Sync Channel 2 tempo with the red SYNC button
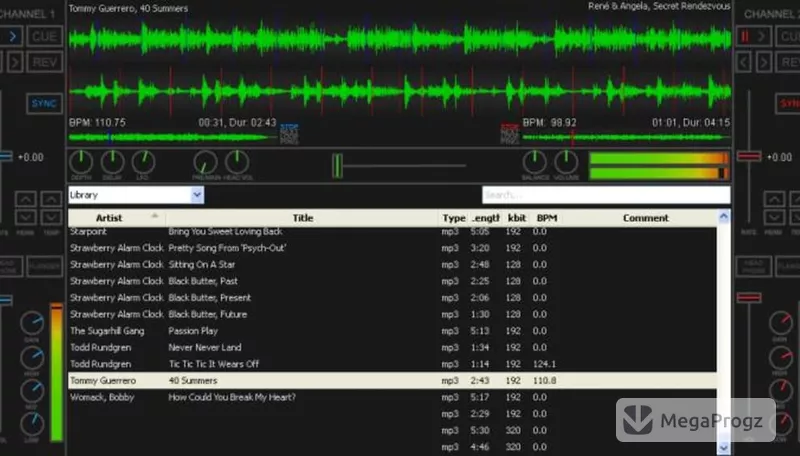 coord(788,104)
